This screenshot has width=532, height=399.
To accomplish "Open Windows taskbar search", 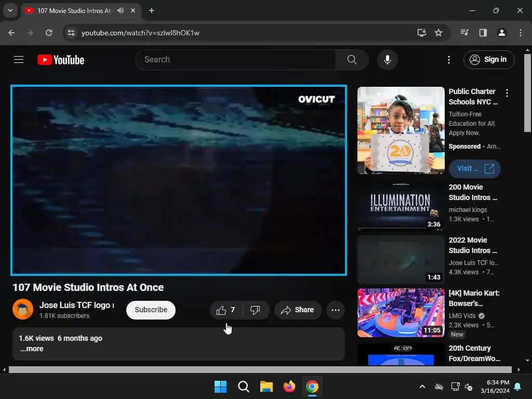I will 243,387.
